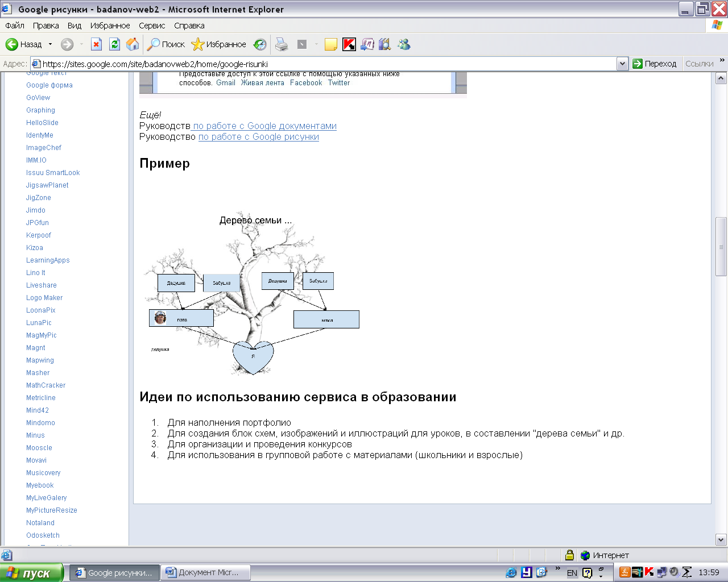
Task: Click the translate toolbar icon
Action: (x=367, y=44)
